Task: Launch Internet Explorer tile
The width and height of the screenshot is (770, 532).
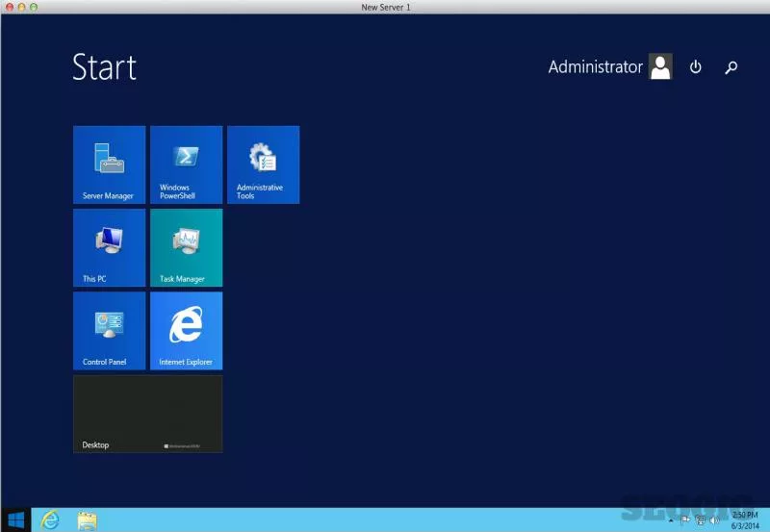Action: (x=186, y=331)
